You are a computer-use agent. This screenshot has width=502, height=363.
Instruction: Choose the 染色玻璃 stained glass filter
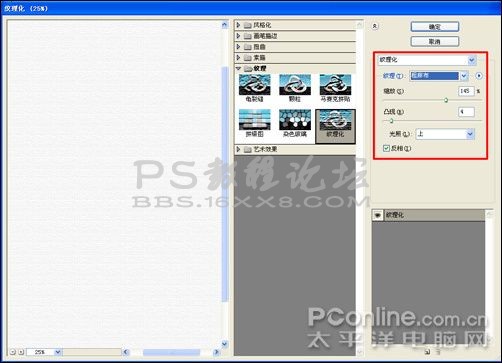coord(295,123)
